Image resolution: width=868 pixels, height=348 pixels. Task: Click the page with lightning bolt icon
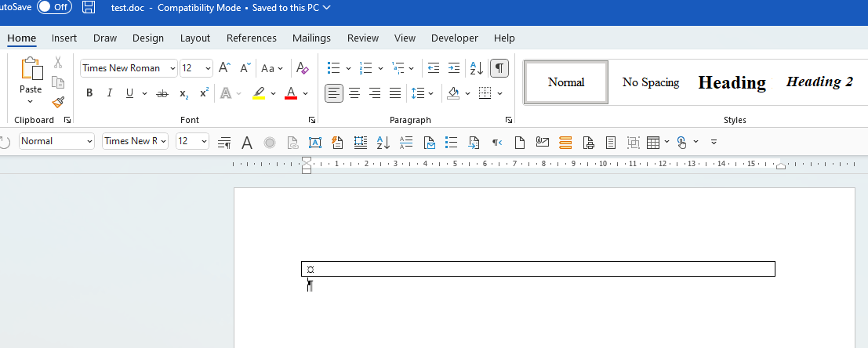tap(337, 143)
